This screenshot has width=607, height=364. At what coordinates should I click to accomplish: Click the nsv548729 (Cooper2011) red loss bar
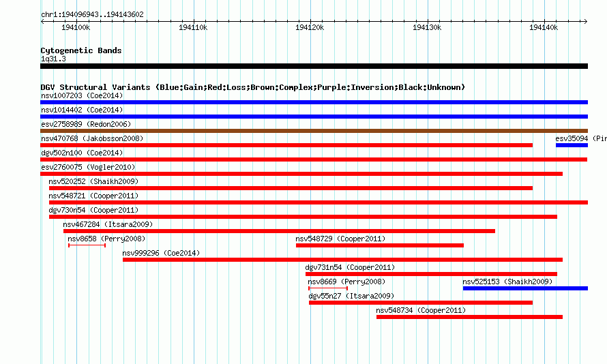380,245
